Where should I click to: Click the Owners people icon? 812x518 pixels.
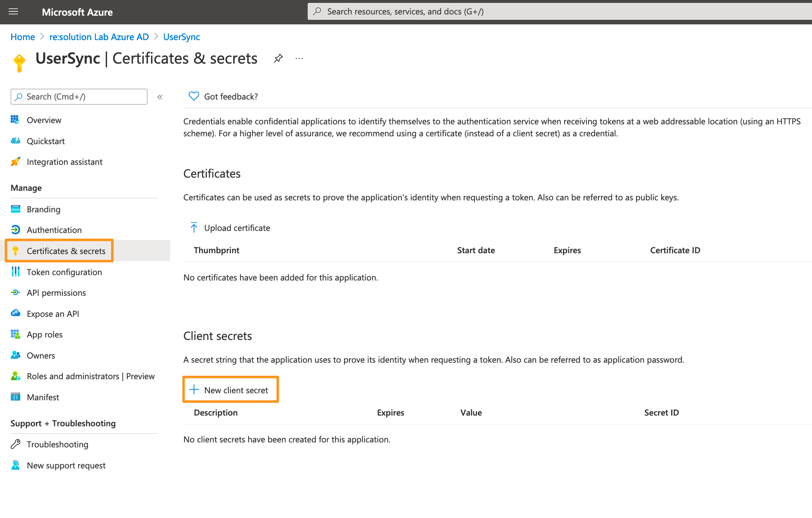pyautogui.click(x=16, y=355)
